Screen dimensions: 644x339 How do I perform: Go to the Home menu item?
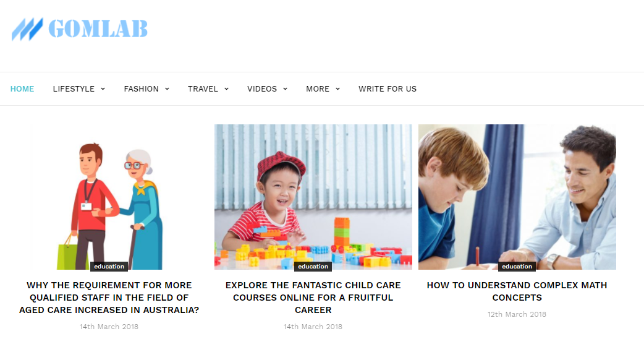[22, 88]
